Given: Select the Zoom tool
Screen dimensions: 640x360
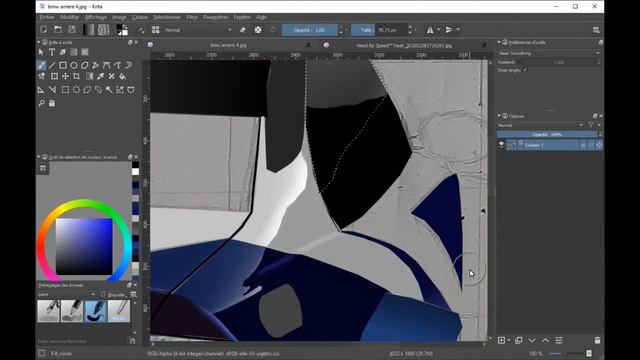Looking at the screenshot, I should (41, 103).
